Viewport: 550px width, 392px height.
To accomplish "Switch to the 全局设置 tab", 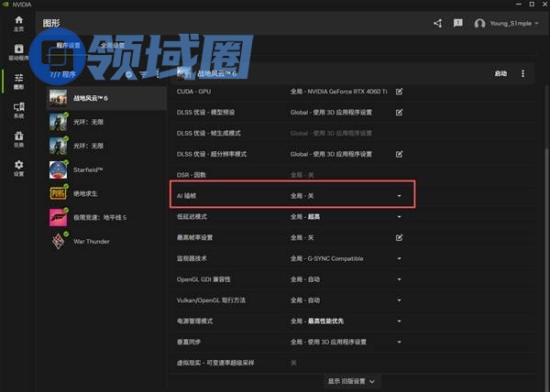I will point(112,45).
